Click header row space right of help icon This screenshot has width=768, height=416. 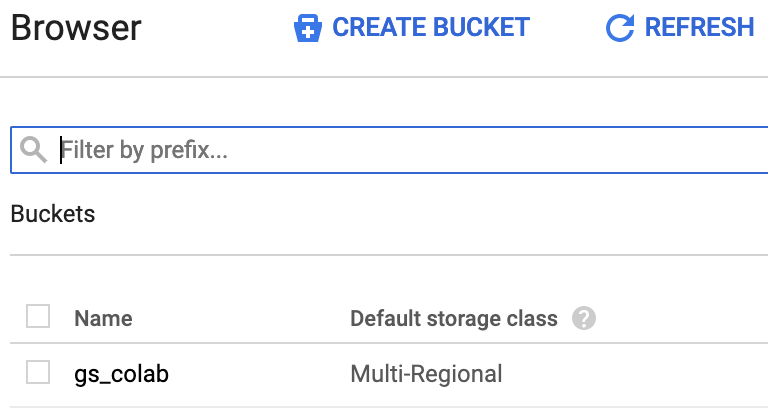[680, 319]
